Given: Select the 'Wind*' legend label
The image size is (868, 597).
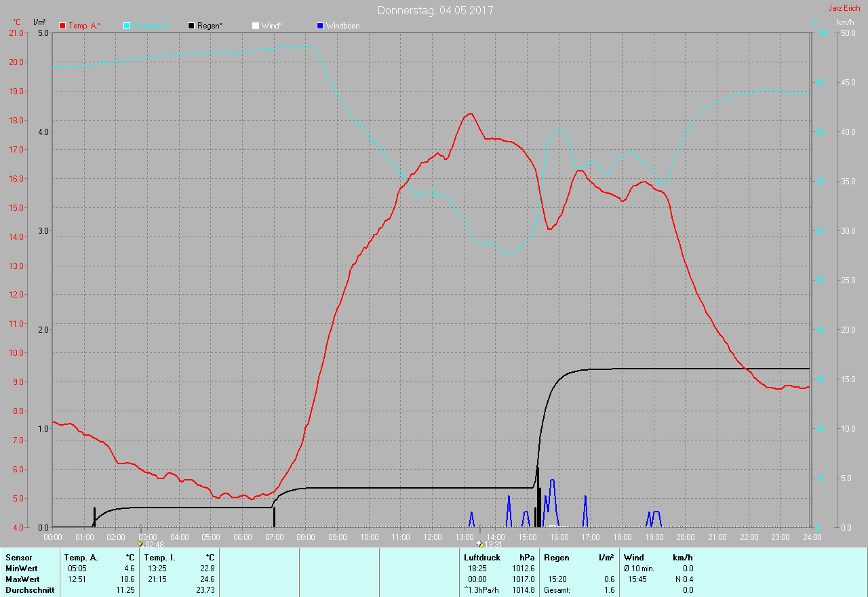Looking at the screenshot, I should tap(272, 26).
